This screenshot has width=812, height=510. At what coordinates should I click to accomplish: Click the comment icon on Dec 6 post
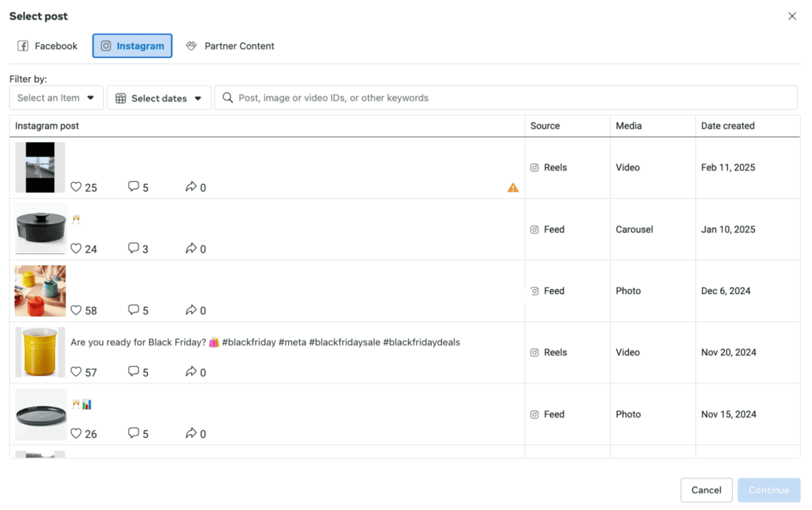pos(134,310)
